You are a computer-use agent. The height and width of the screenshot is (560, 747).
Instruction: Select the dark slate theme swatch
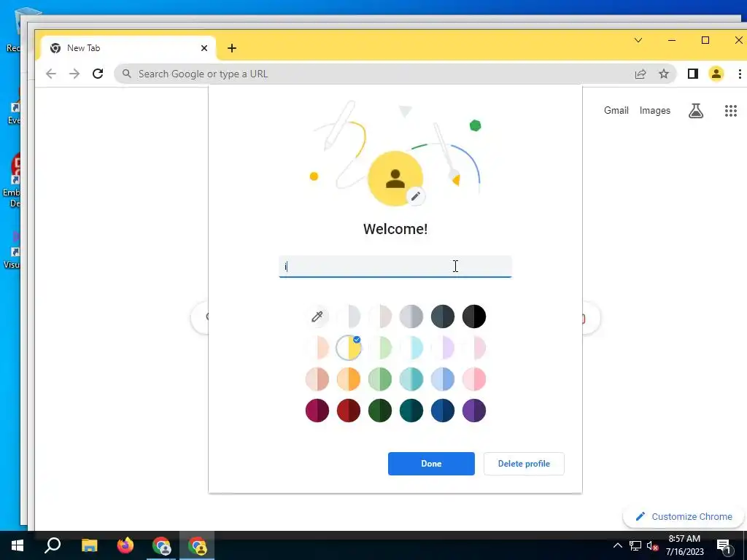443,316
